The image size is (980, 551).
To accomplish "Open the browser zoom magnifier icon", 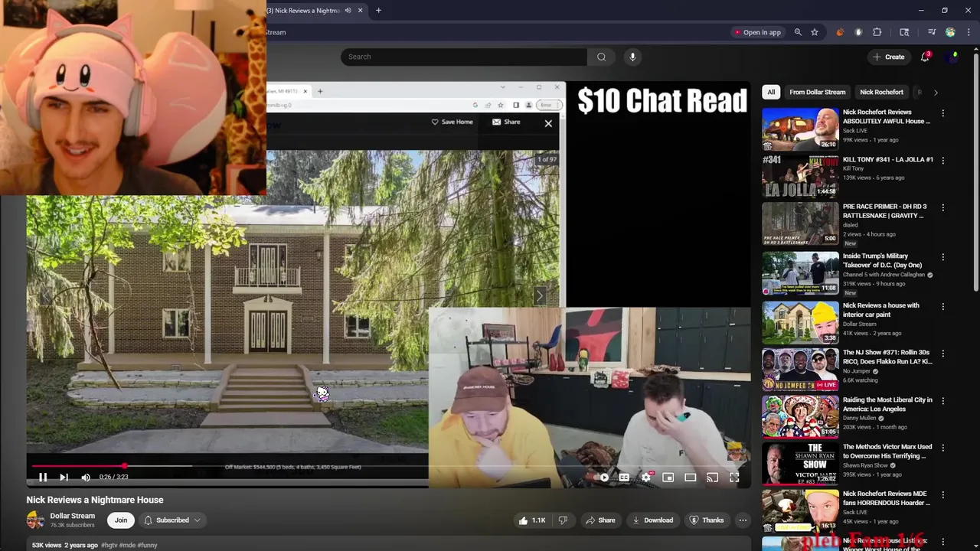I will pyautogui.click(x=798, y=32).
